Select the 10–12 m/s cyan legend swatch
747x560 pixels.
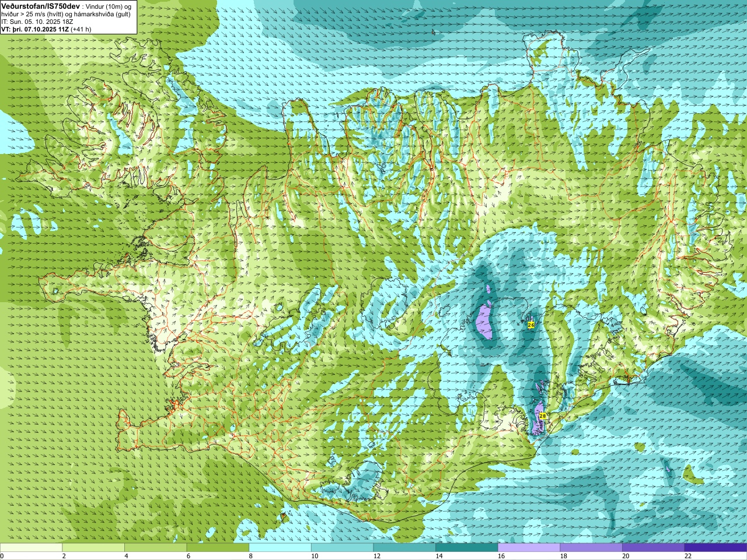pyautogui.click(x=342, y=548)
